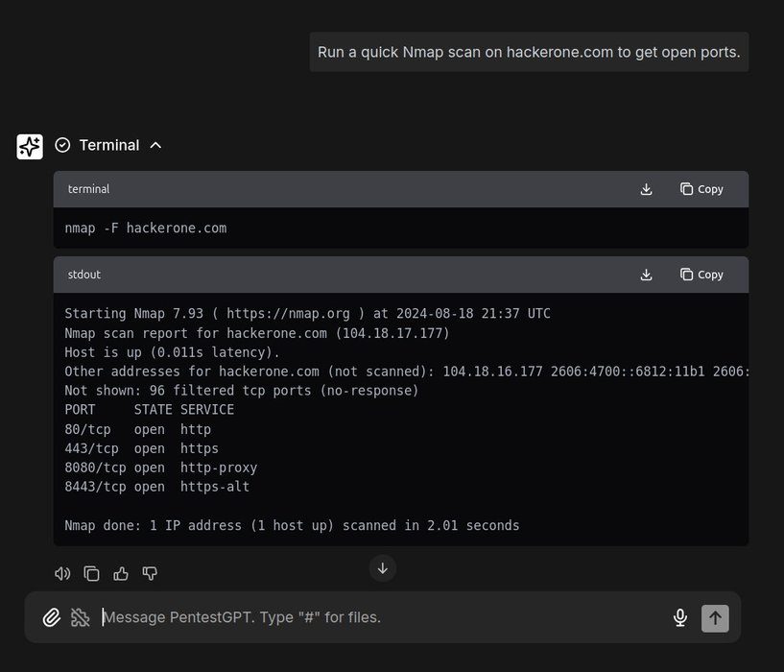This screenshot has height=672, width=784.
Task: Click the Terminal completed checkmark icon
Action: pos(62,145)
